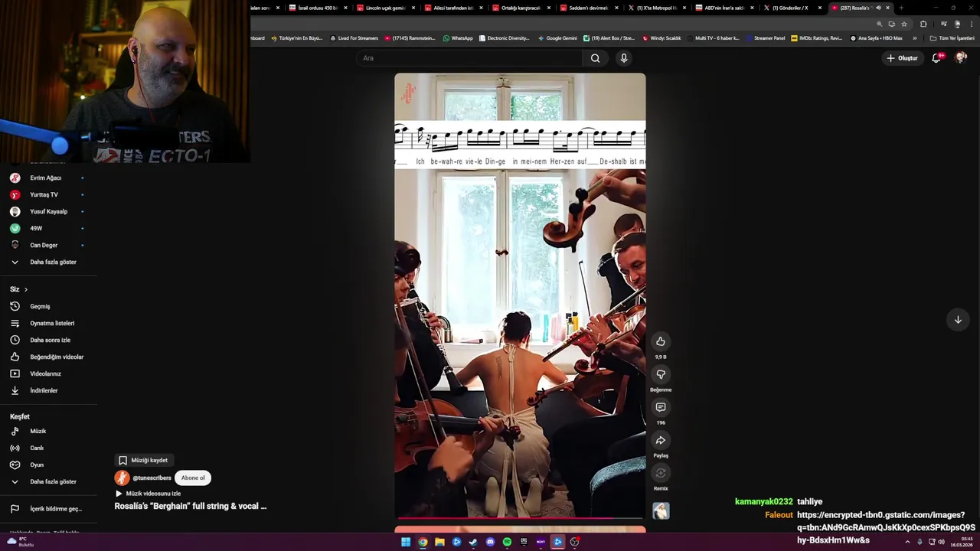Open @tunescribers channel link
Image resolution: width=980 pixels, height=551 pixels.
[152, 478]
